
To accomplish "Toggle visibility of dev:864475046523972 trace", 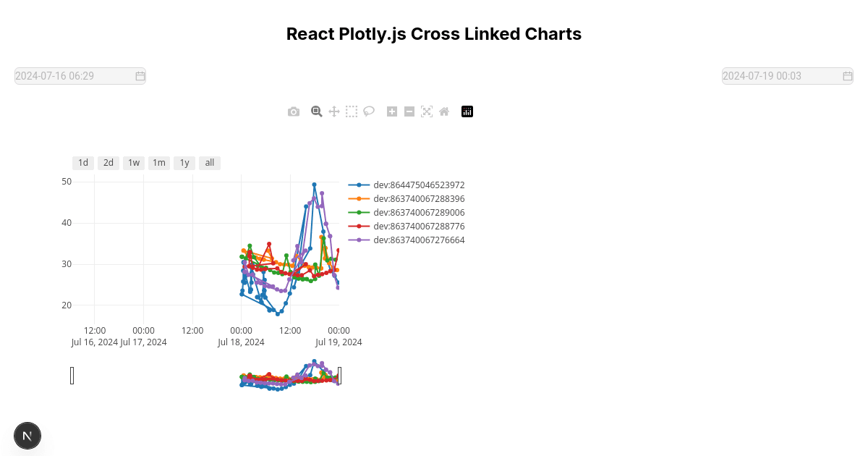I will pos(418,185).
